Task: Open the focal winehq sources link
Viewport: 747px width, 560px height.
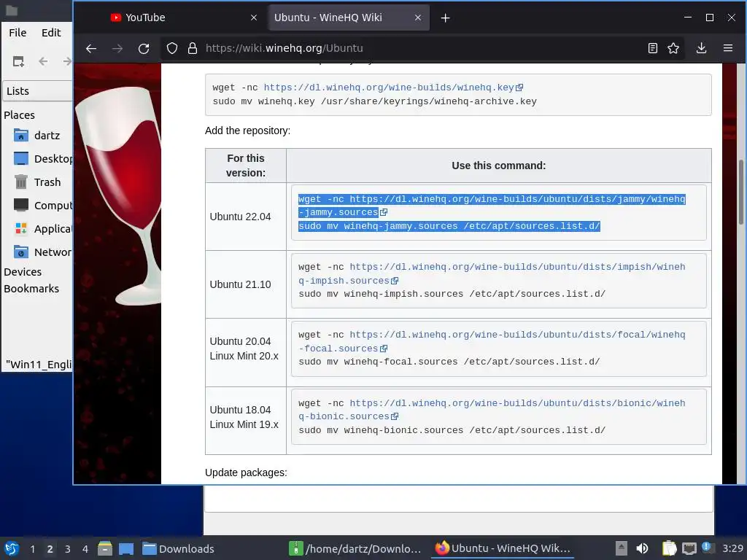Action: coord(492,341)
